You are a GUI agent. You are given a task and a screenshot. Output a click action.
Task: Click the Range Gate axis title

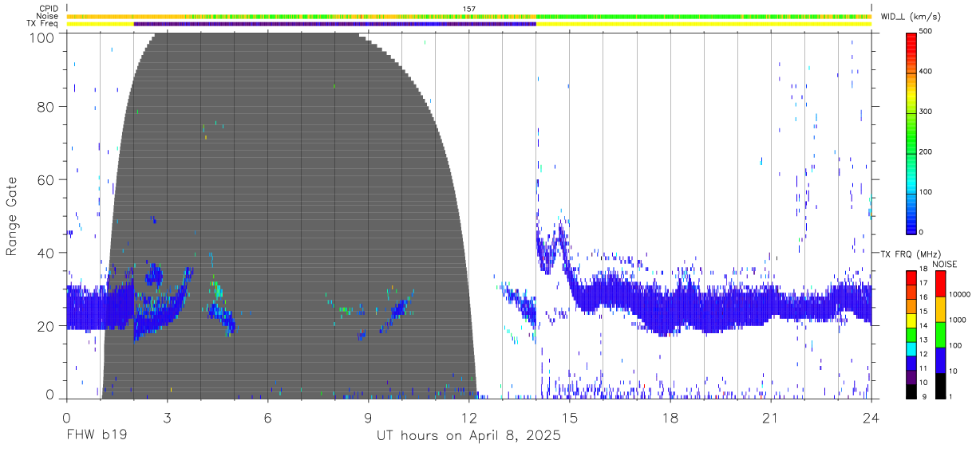tap(12, 217)
